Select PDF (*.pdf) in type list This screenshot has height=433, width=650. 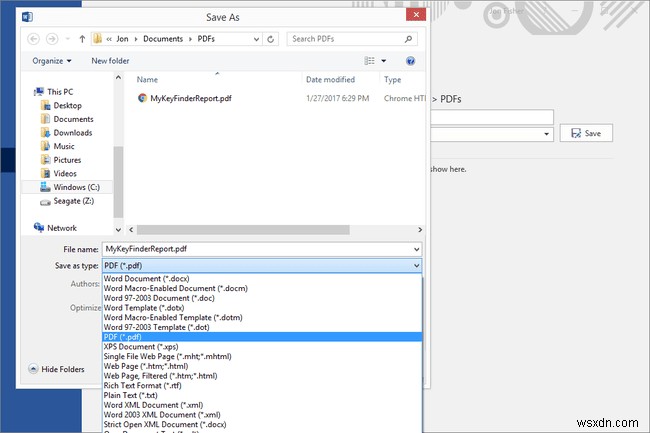pos(262,337)
